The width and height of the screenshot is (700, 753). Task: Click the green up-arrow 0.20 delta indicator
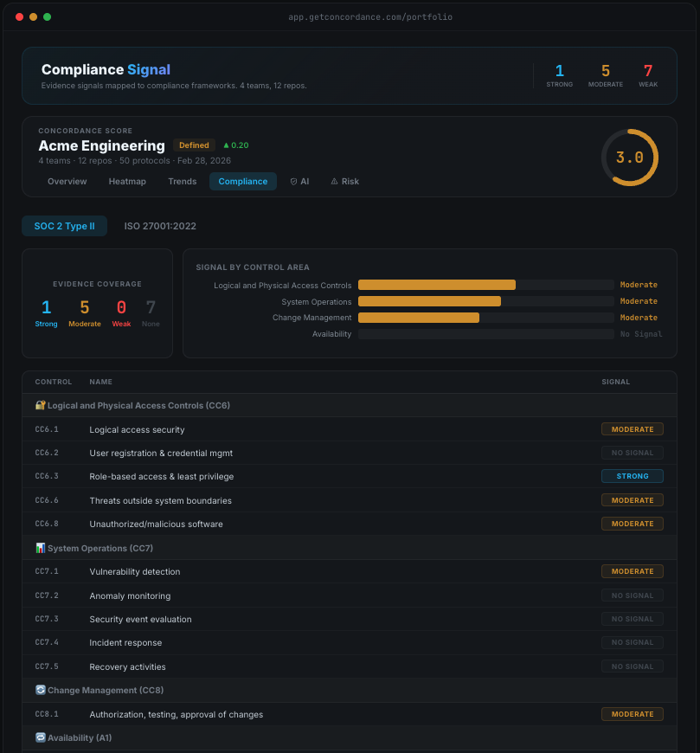tap(235, 145)
